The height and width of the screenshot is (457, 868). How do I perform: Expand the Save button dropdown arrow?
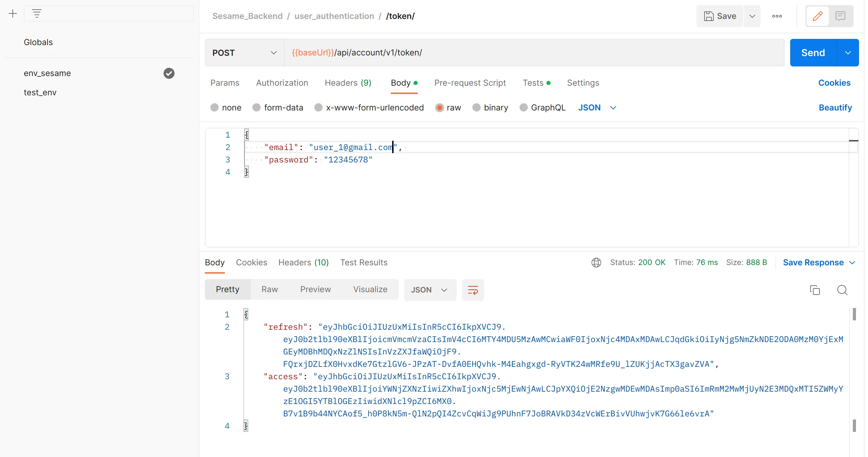point(752,16)
